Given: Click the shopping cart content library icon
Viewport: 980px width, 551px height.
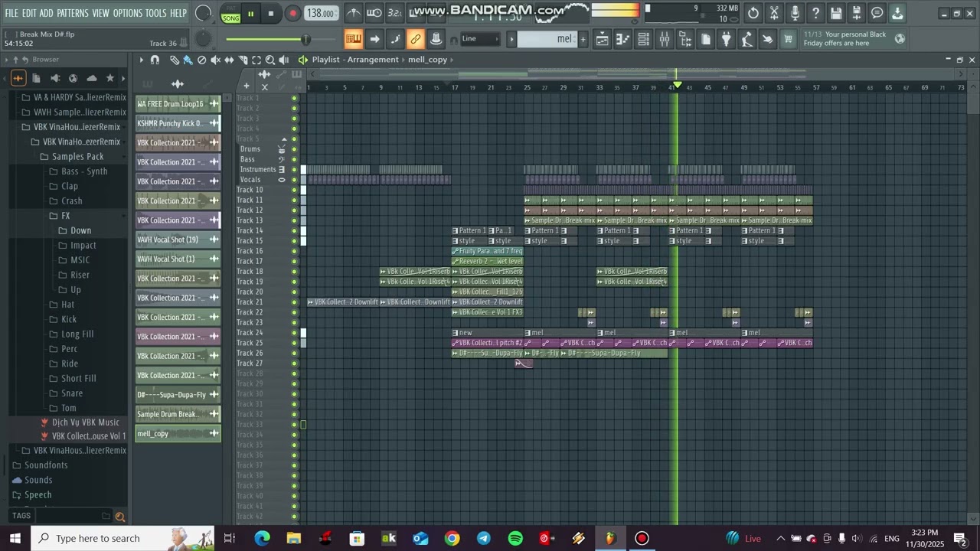Looking at the screenshot, I should coord(788,39).
